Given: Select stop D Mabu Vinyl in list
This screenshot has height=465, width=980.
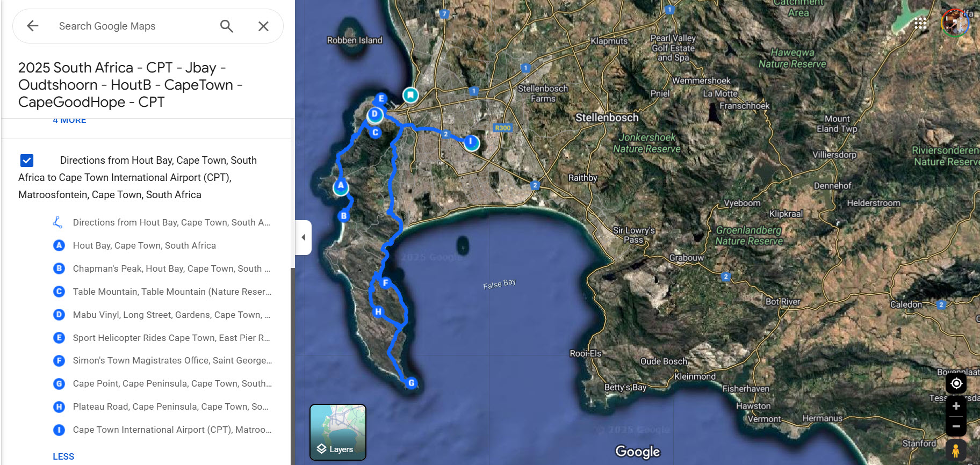Looking at the screenshot, I should [x=161, y=315].
